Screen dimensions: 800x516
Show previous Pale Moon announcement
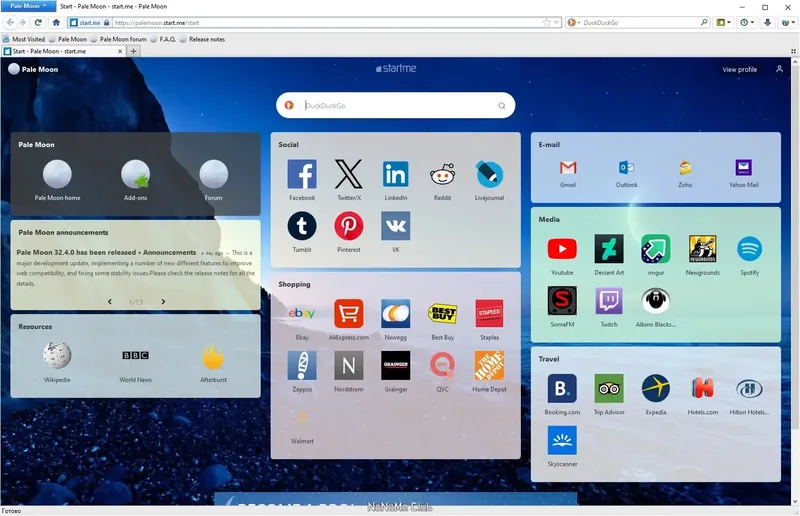pos(110,302)
